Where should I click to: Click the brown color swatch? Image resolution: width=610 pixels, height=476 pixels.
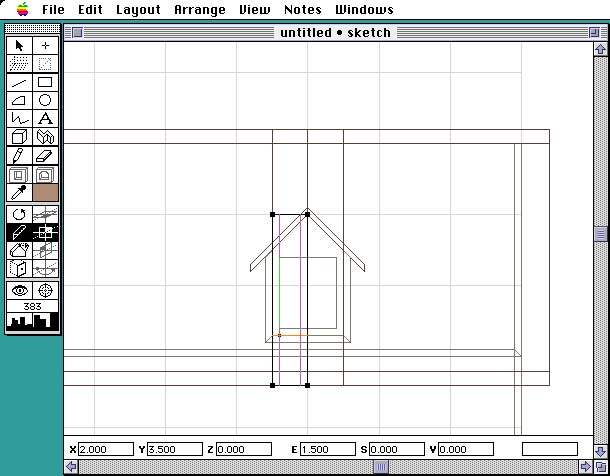[x=45, y=192]
